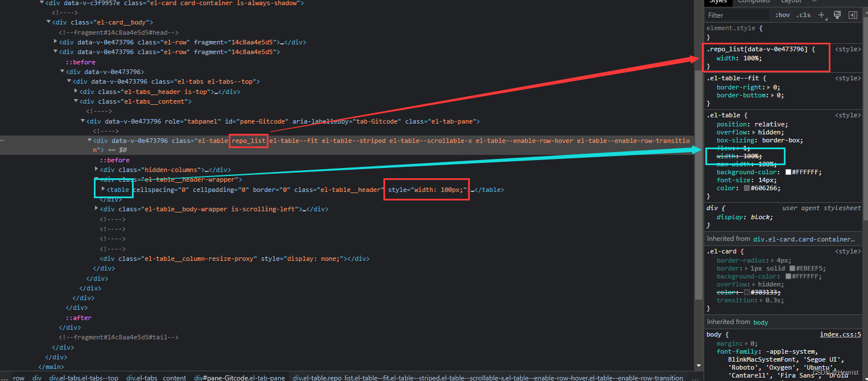Select the row breadcrumb item

tap(19, 378)
